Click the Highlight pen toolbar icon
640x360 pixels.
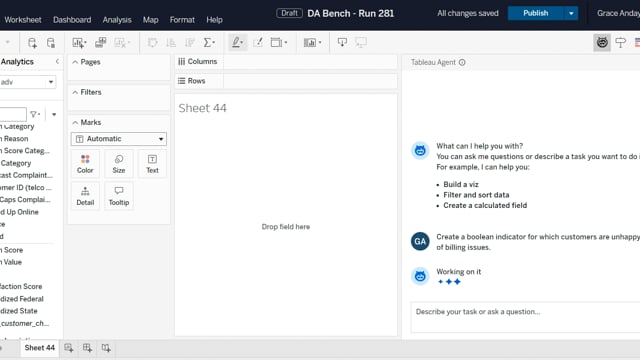coord(238,42)
